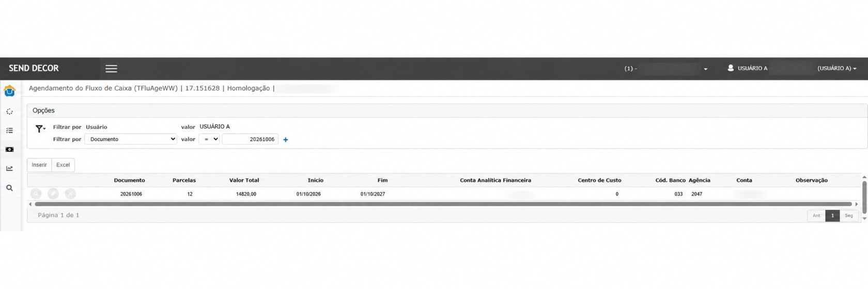Screen dimensions: 868x289
Task: Click Fim date 01/10/2027
Action: (373, 194)
